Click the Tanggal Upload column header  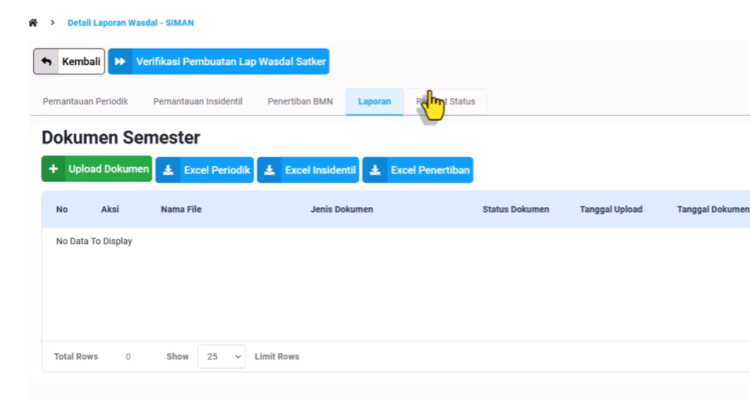click(x=611, y=209)
